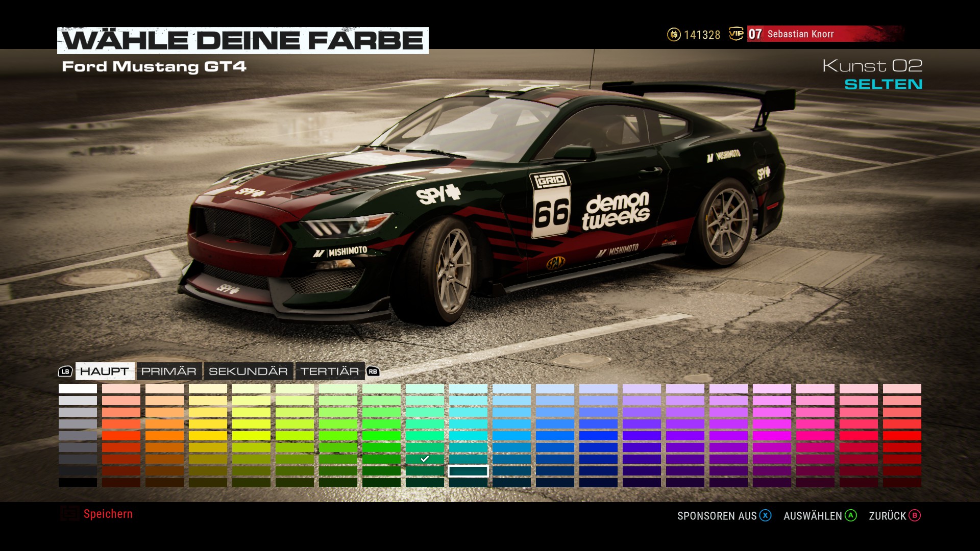Click the X button icon for sponsors
The image size is (980, 551).
click(x=765, y=516)
